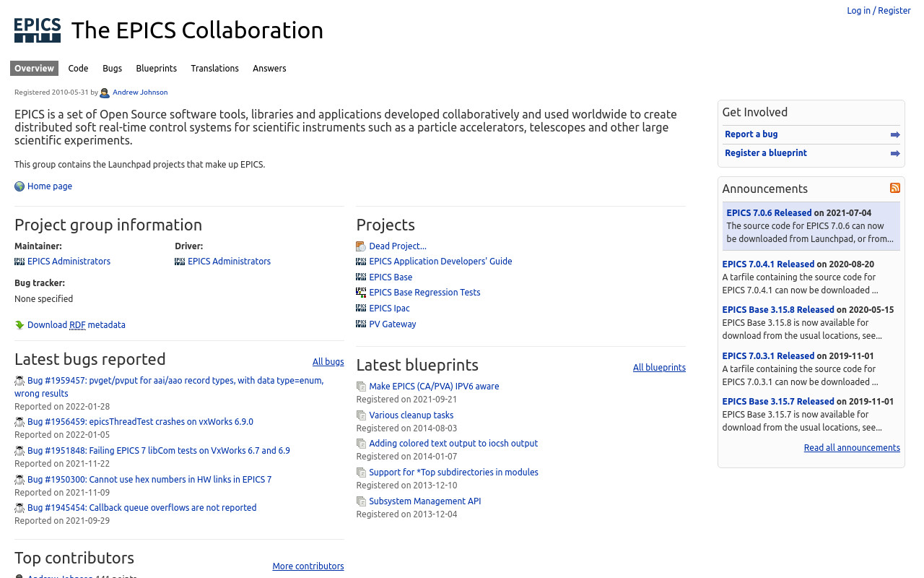Click the blueprint icon for IPV6 aware

361,387
